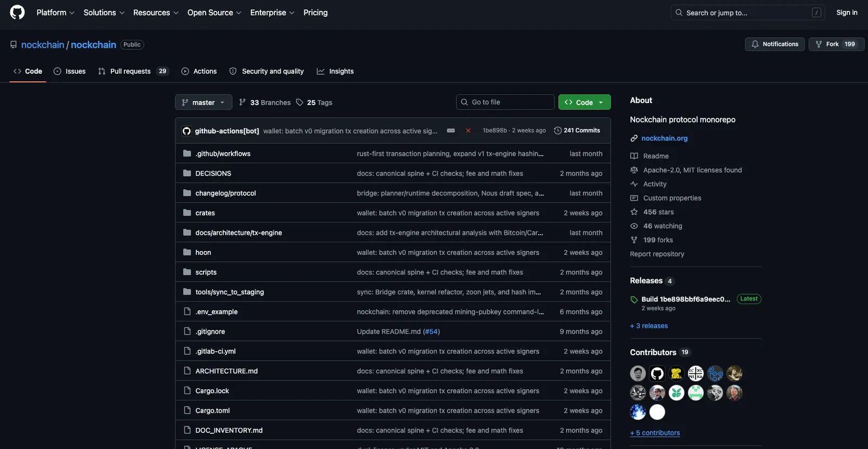Open the tools/sync_to_staging folder
The height and width of the screenshot is (449, 868).
229,292
